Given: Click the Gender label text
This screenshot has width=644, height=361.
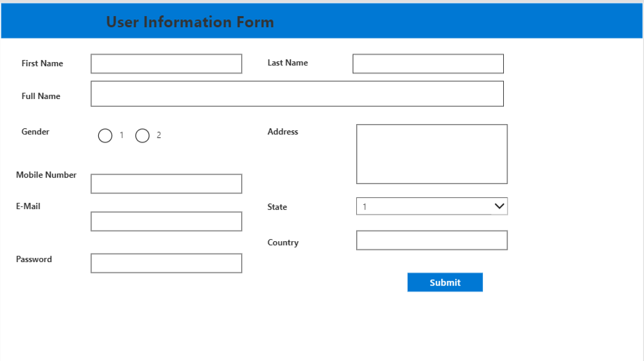Looking at the screenshot, I should coord(36,132).
